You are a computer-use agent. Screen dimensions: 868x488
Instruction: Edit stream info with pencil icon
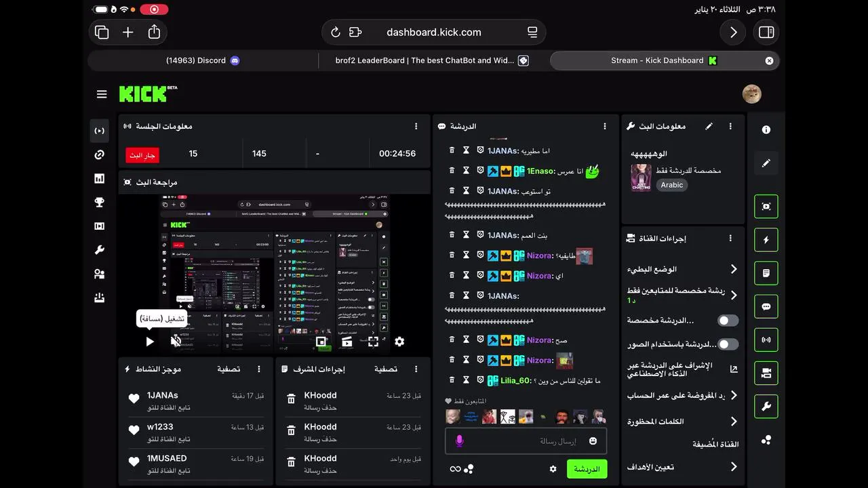point(709,126)
